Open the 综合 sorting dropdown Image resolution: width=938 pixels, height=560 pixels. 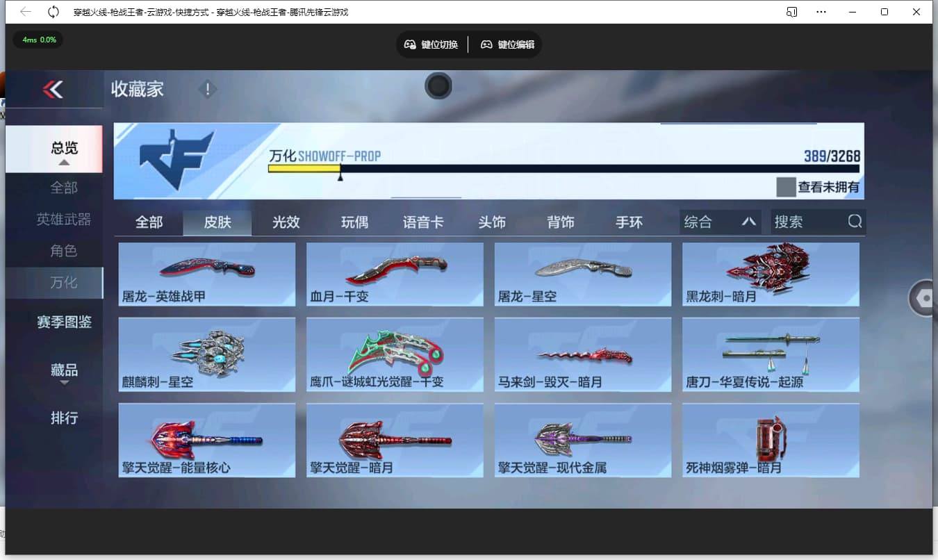[x=721, y=222]
